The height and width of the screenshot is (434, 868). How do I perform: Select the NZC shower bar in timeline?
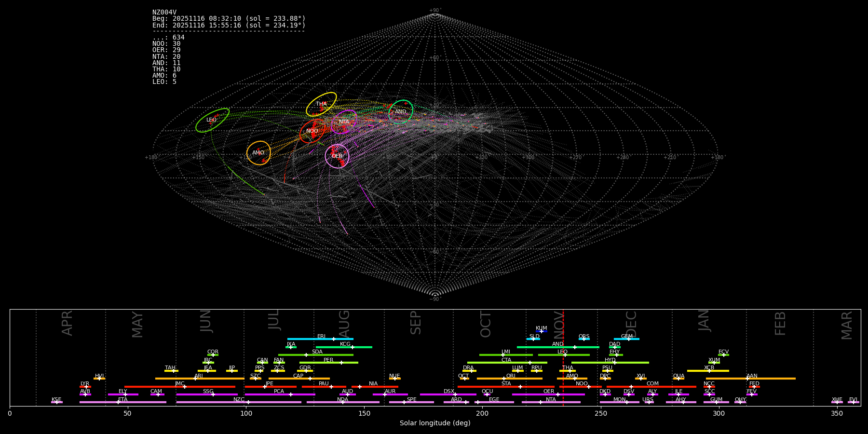(x=239, y=402)
